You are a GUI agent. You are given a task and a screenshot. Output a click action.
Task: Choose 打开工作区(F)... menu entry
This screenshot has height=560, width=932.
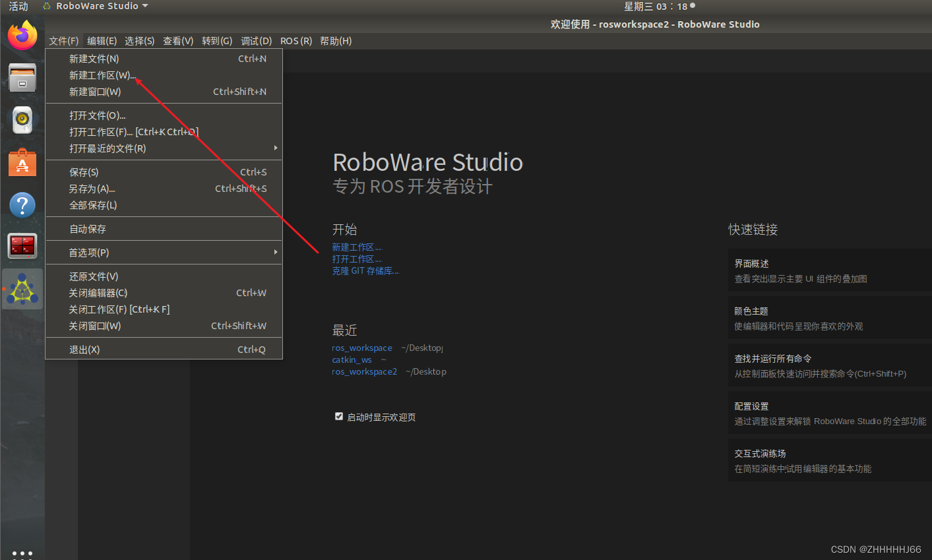(164, 132)
